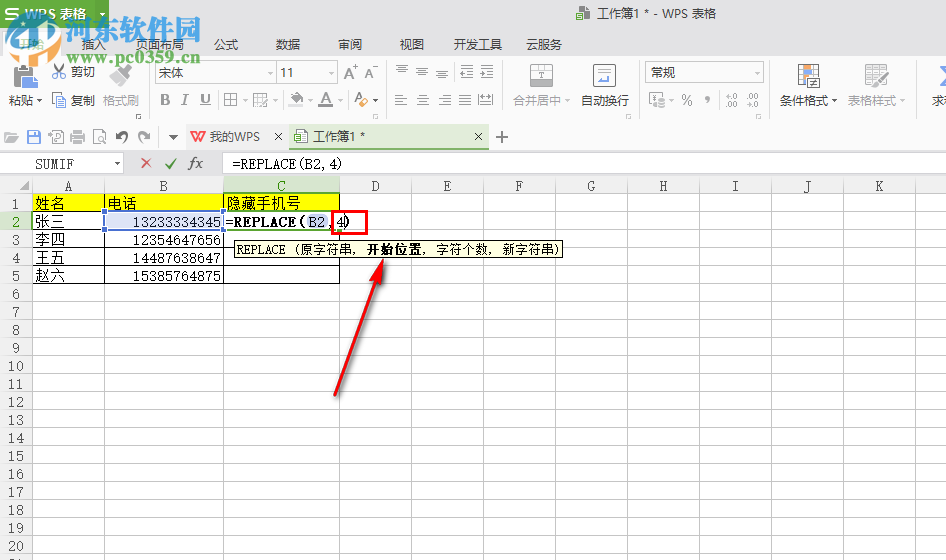The width and height of the screenshot is (946, 560).
Task: Decrease font size with A- icon
Action: (x=371, y=72)
